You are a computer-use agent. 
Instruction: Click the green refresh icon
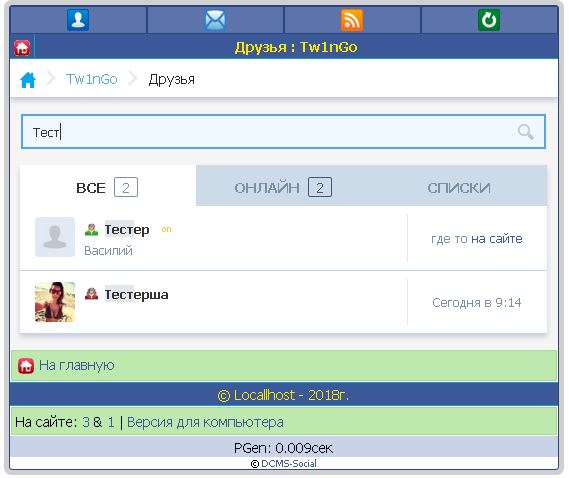(489, 20)
